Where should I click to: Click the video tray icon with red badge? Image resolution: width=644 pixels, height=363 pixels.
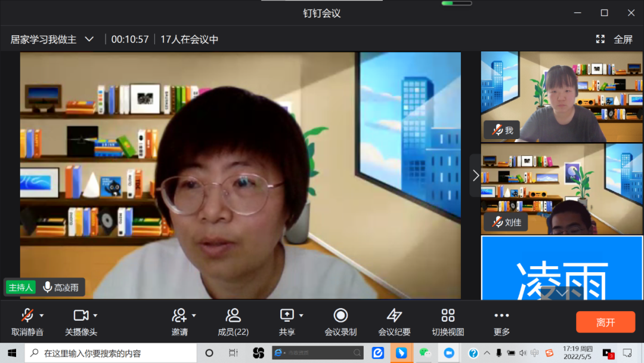(608, 353)
